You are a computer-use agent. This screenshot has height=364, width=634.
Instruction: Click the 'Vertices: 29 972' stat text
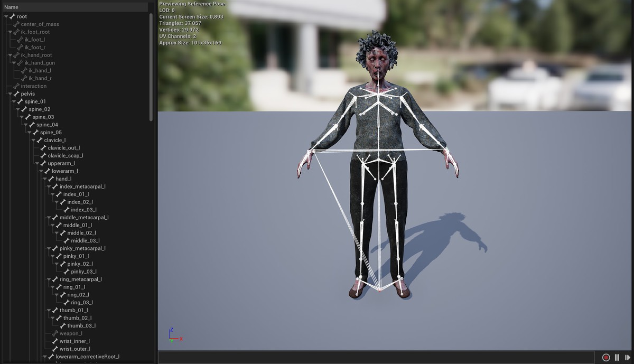(x=179, y=30)
